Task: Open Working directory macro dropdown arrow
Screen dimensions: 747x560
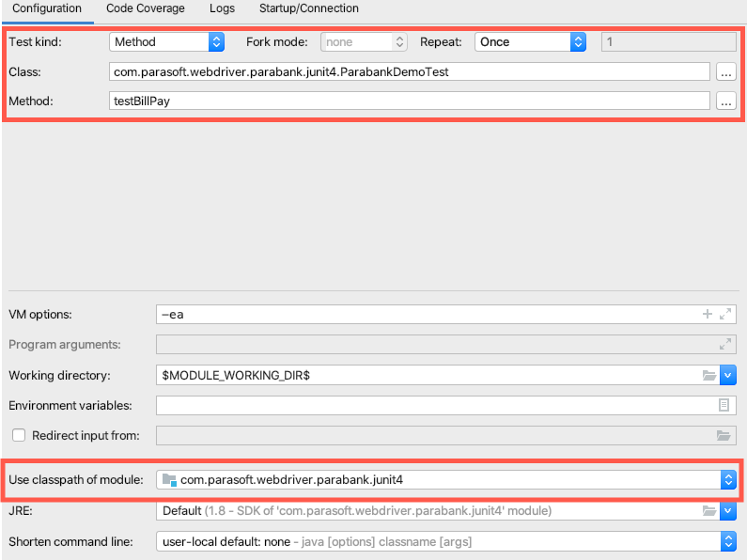Action: [728, 375]
